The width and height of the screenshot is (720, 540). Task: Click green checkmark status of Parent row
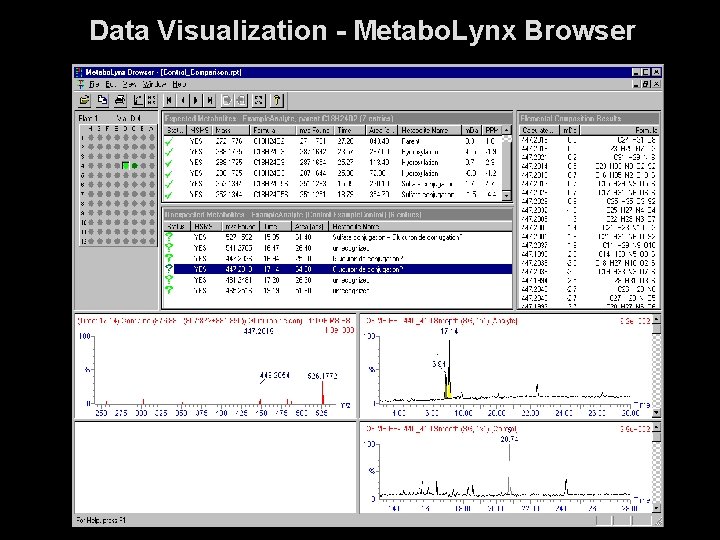point(169,141)
